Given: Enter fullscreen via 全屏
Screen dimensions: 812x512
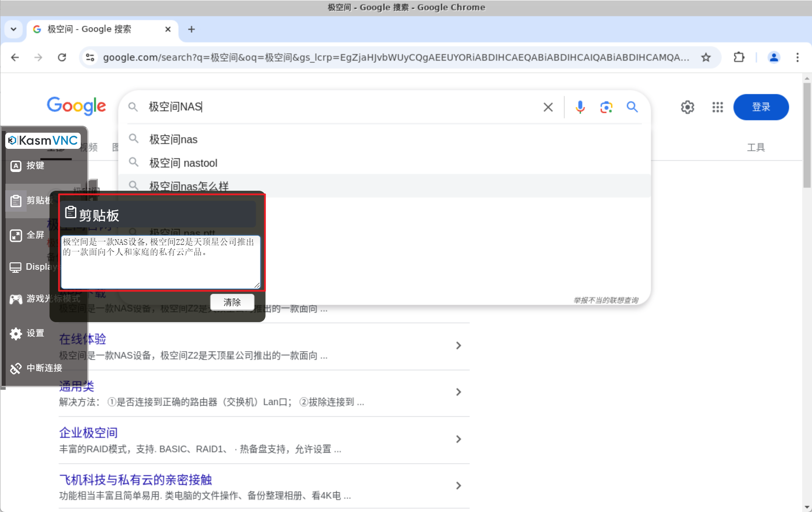Looking at the screenshot, I should 27,235.
